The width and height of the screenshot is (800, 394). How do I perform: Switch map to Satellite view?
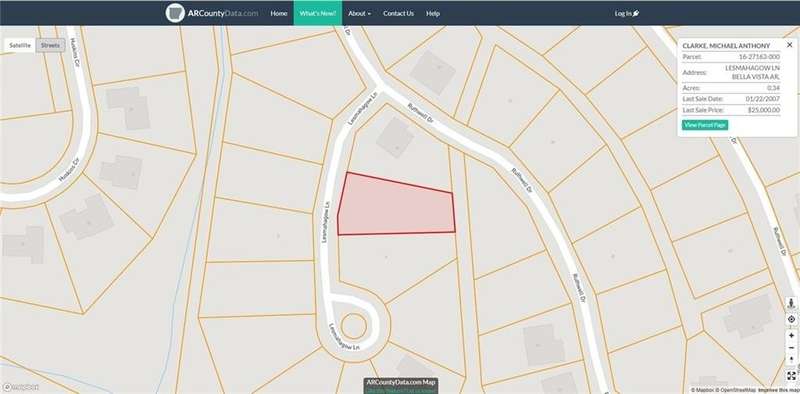pyautogui.click(x=20, y=45)
